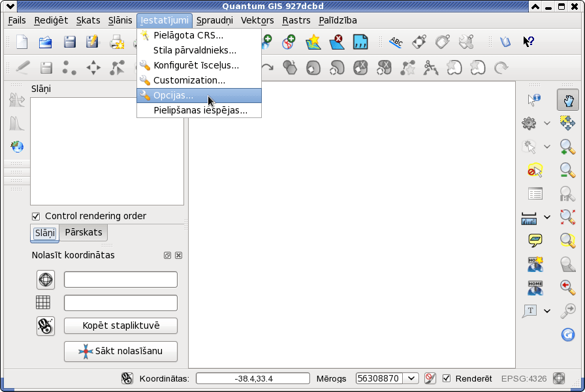585x392 pixels.
Task: Close the Nolasīt koordinātas panel
Action: [x=179, y=255]
